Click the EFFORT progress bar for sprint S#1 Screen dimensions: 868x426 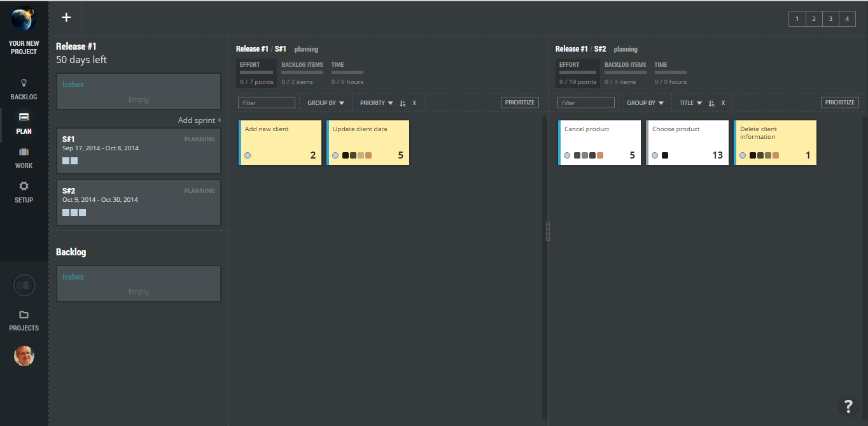(x=256, y=72)
